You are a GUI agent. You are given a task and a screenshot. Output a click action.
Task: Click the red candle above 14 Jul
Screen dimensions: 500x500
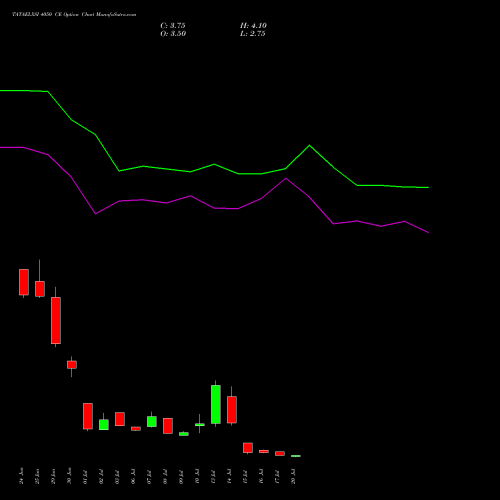(232, 410)
